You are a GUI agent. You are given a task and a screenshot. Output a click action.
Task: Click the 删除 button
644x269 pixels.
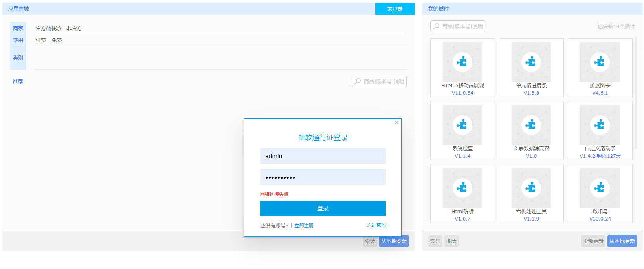pos(451,241)
